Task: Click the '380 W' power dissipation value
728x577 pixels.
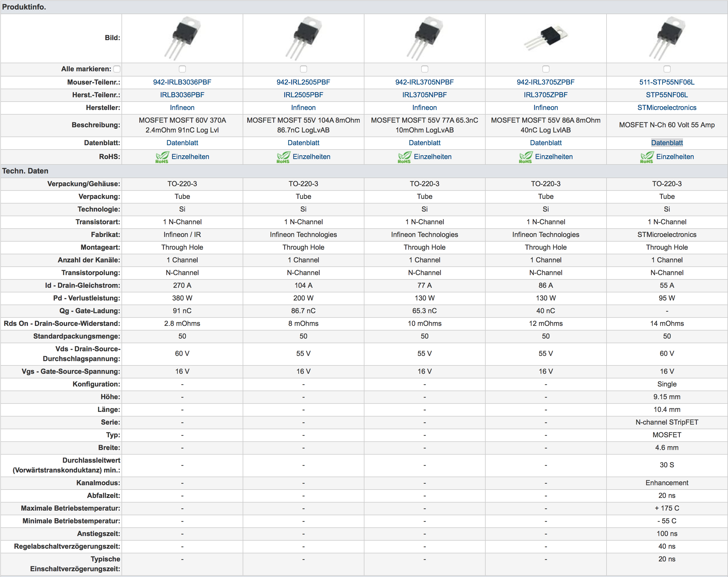Action: pos(182,298)
